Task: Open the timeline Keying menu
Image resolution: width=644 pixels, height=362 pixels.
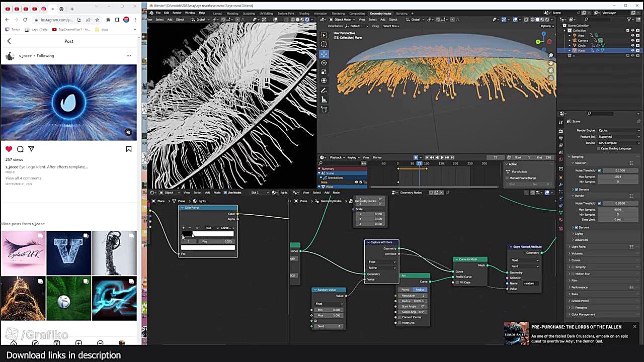Action: [x=353, y=157]
